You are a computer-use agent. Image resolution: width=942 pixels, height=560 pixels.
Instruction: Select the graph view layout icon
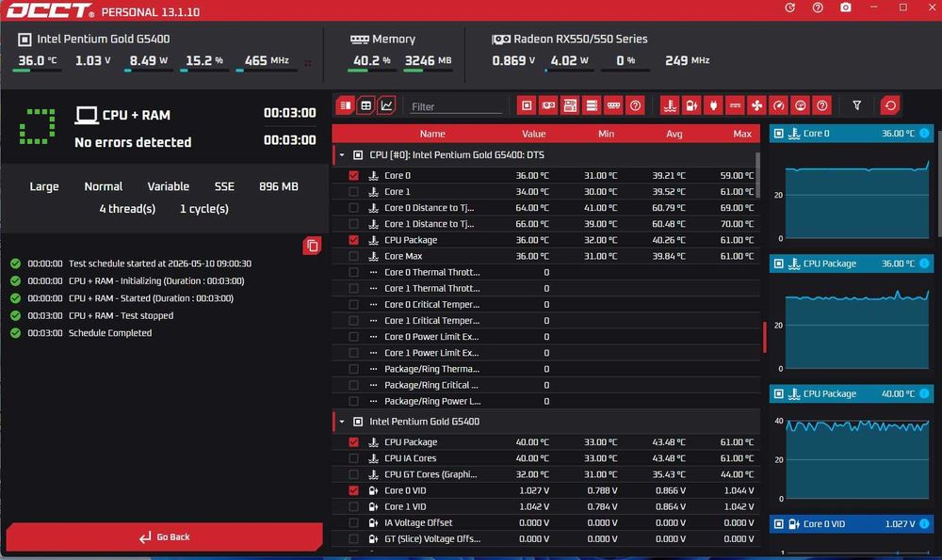(386, 105)
